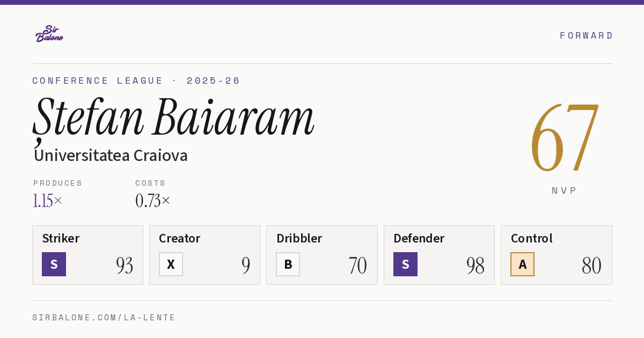This screenshot has width=644, height=338.
Task: Click the Defender card title
Action: pyautogui.click(x=419, y=238)
